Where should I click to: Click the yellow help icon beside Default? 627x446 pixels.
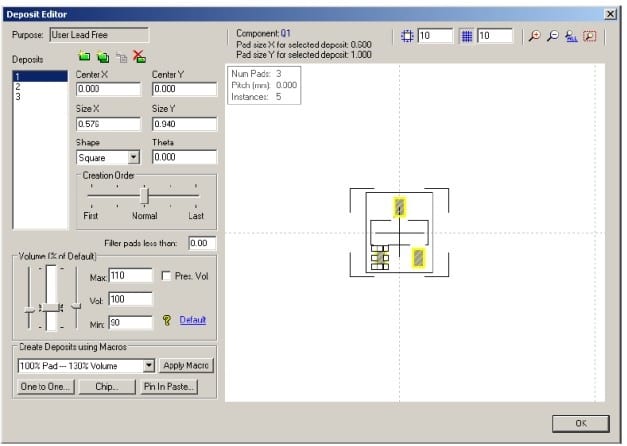coord(167,320)
